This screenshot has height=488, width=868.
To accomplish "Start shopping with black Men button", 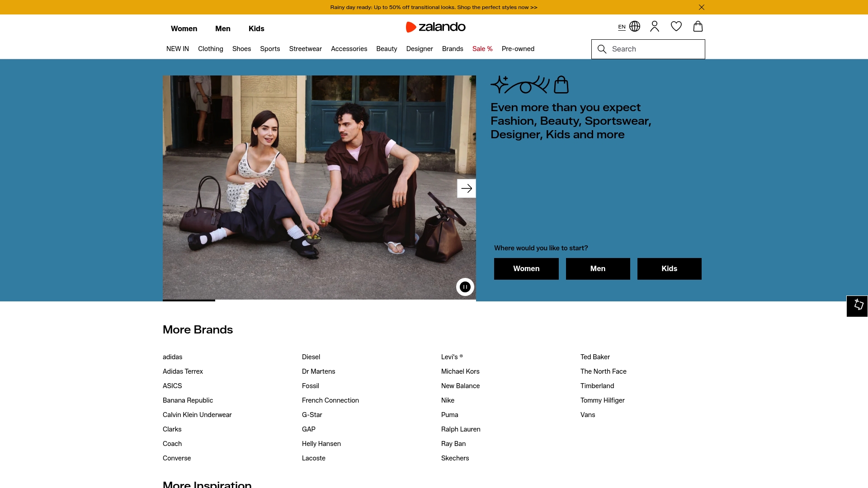I will (x=598, y=269).
